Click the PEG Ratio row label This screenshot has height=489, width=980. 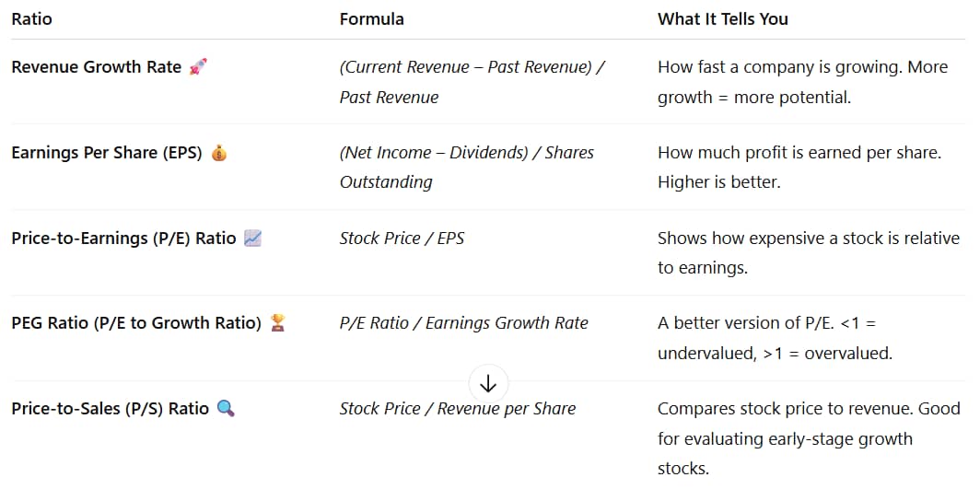tap(136, 323)
